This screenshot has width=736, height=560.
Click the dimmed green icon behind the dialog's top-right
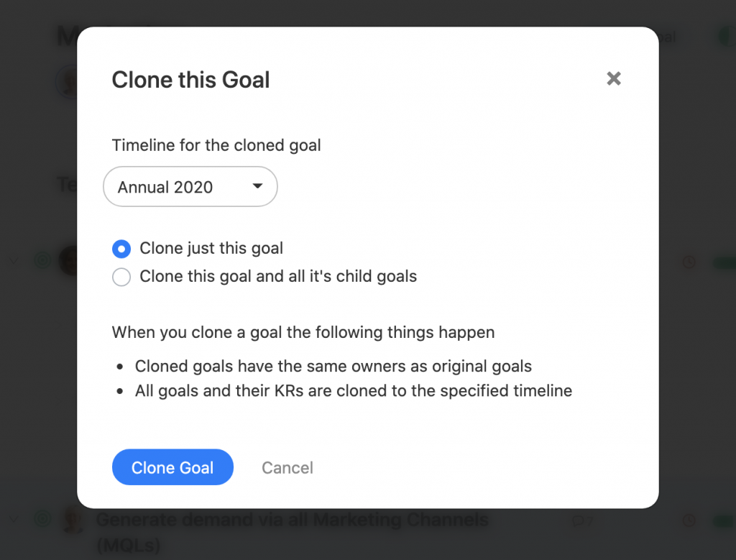click(727, 37)
